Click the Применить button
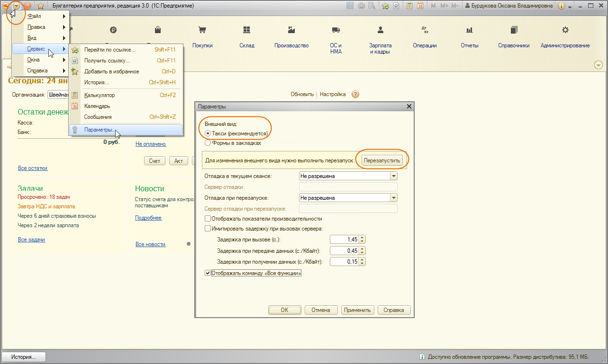 [x=358, y=310]
